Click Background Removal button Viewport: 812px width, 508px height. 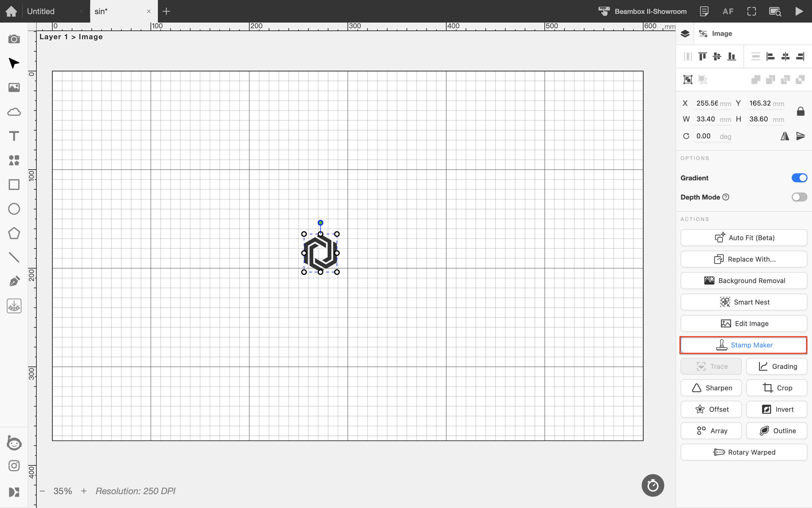[743, 281]
